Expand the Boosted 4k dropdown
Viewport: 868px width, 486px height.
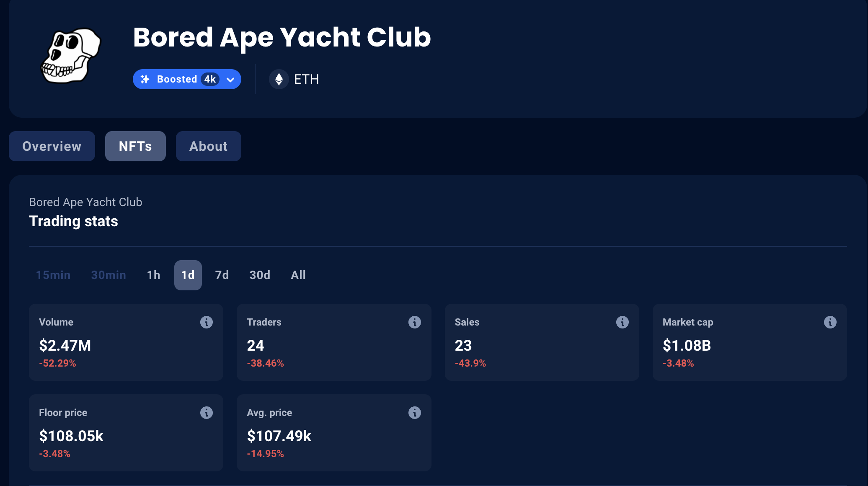pyautogui.click(x=230, y=79)
